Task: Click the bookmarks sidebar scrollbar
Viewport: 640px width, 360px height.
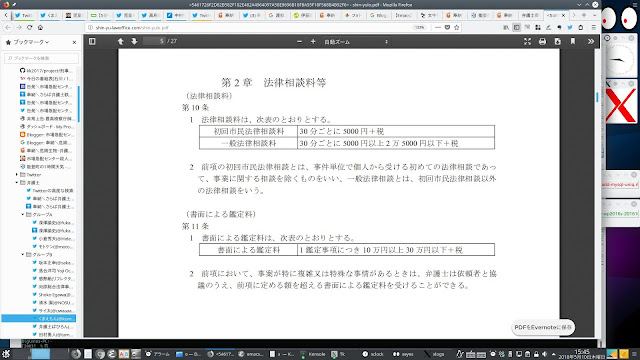Action: tap(78, 104)
